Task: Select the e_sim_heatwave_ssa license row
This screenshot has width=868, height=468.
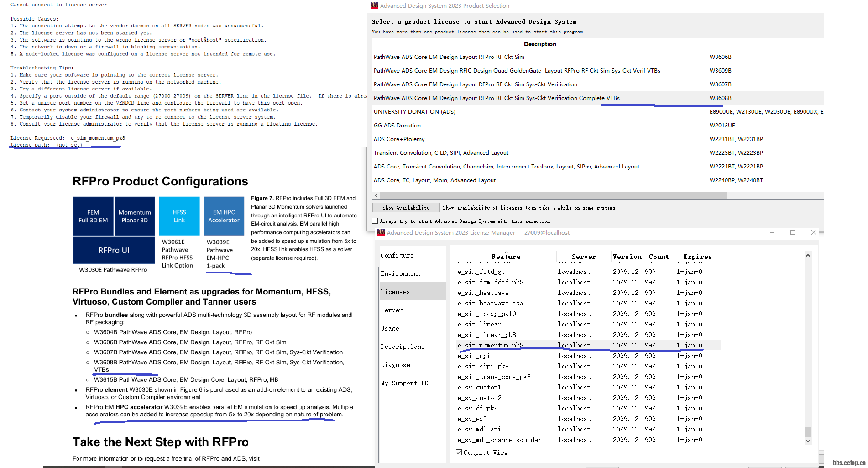Action: pos(589,303)
